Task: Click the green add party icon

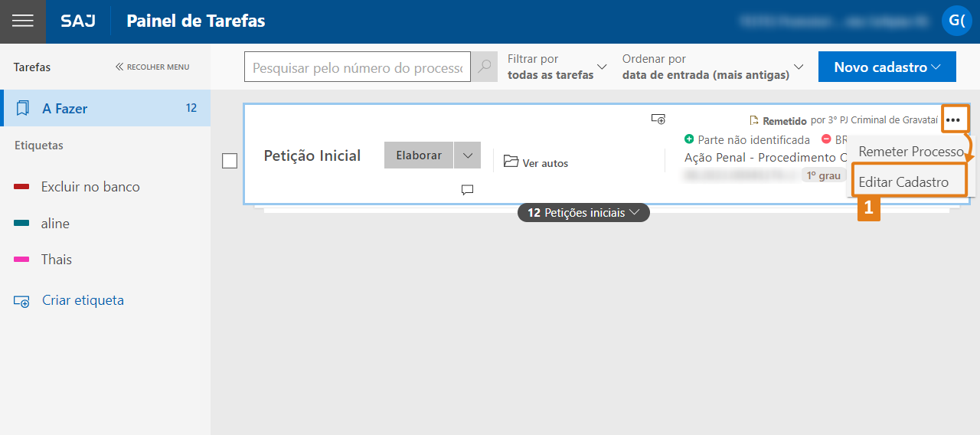Action: point(689,139)
